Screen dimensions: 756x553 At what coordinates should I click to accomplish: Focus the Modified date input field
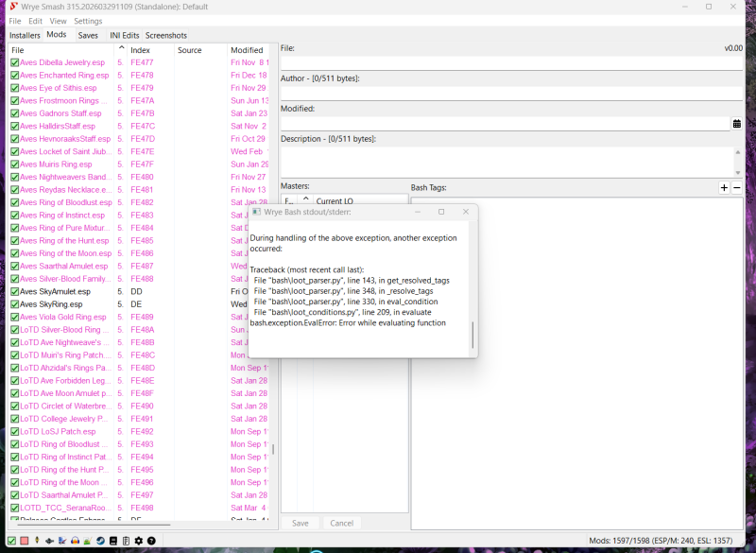pyautogui.click(x=505, y=124)
